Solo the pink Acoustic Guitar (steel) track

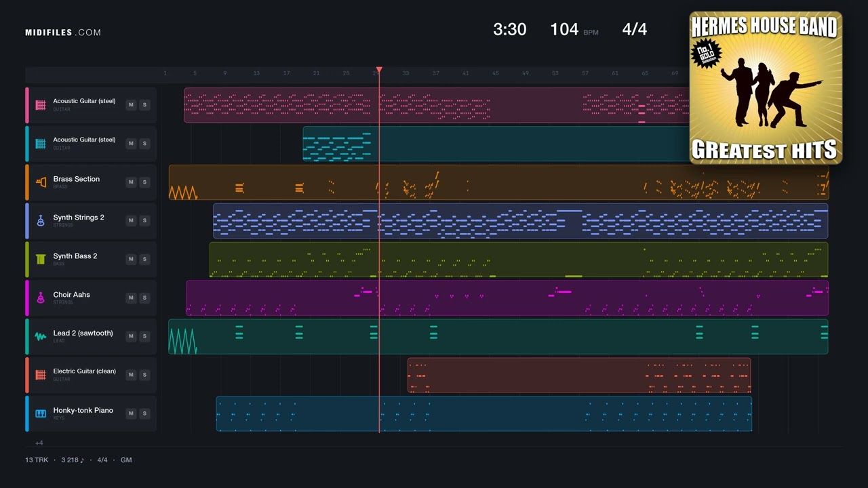[x=144, y=105]
